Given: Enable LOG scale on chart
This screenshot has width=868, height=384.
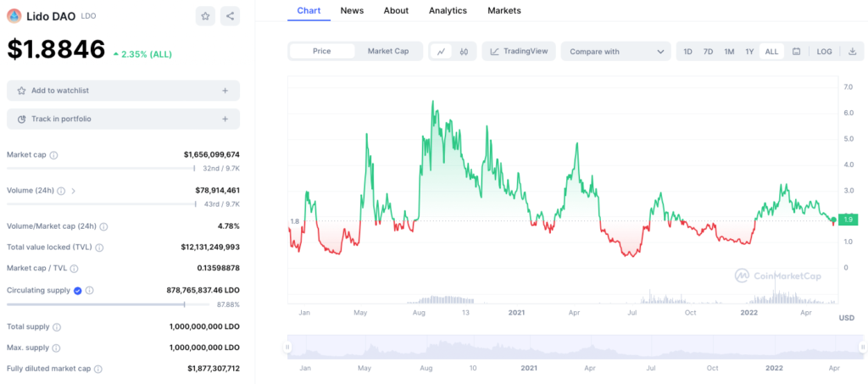Looking at the screenshot, I should click(x=824, y=52).
